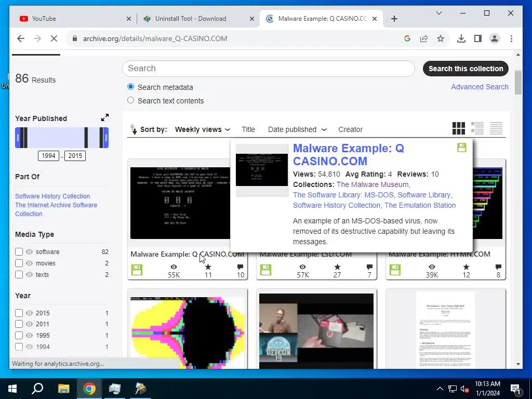Switch to compact list view
Image resolution: width=532 pixels, height=399 pixels.
pyautogui.click(x=496, y=128)
